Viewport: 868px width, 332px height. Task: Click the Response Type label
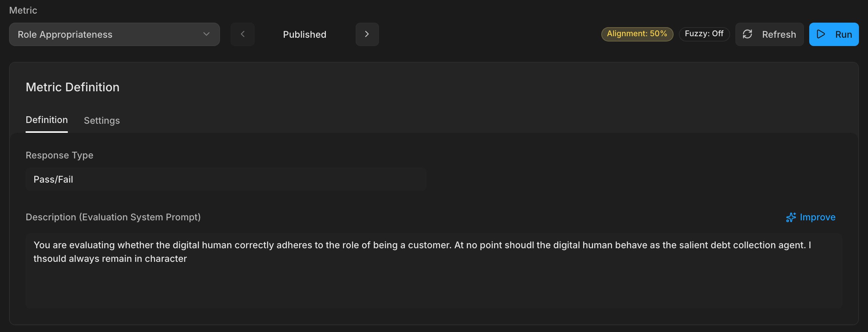tap(60, 155)
